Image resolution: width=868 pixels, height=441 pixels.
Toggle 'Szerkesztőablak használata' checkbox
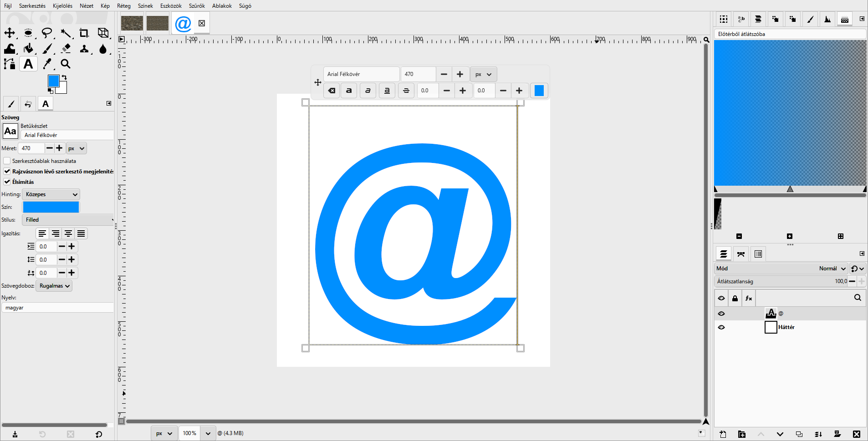pos(7,161)
